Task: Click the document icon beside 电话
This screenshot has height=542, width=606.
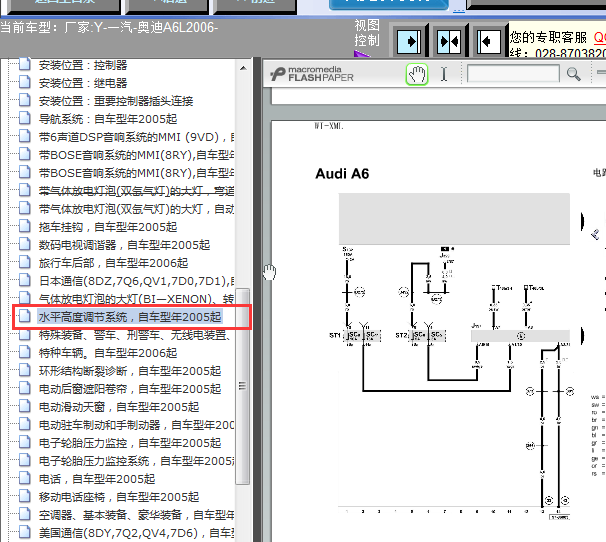Action: pos(25,478)
